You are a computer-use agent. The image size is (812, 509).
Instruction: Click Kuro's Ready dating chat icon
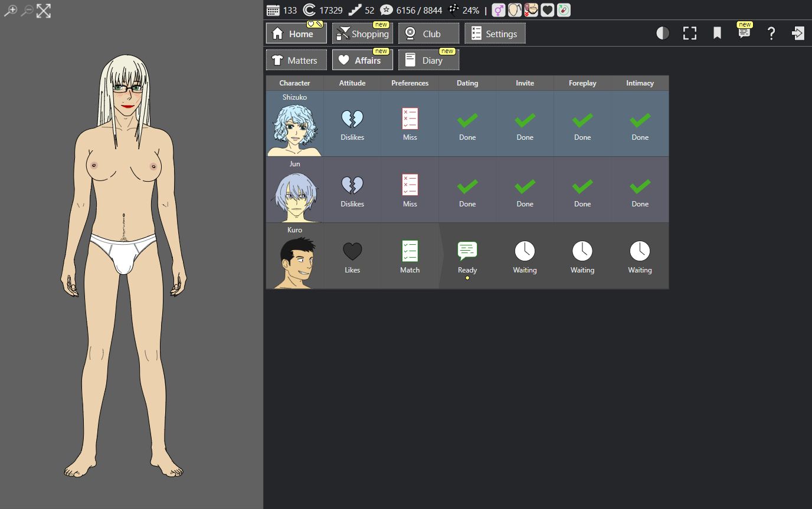[x=467, y=251]
